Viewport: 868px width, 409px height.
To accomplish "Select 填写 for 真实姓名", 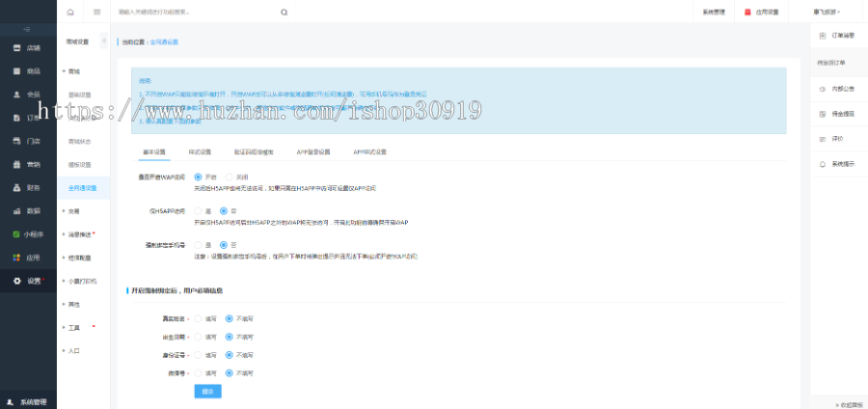I will pyautogui.click(x=198, y=318).
